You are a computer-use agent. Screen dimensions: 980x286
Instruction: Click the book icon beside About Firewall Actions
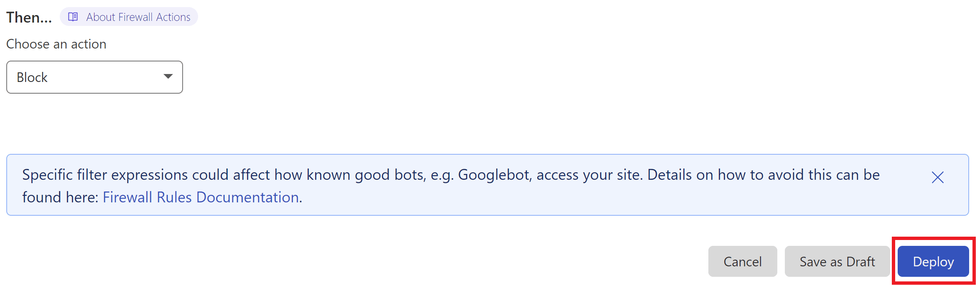tap(73, 17)
